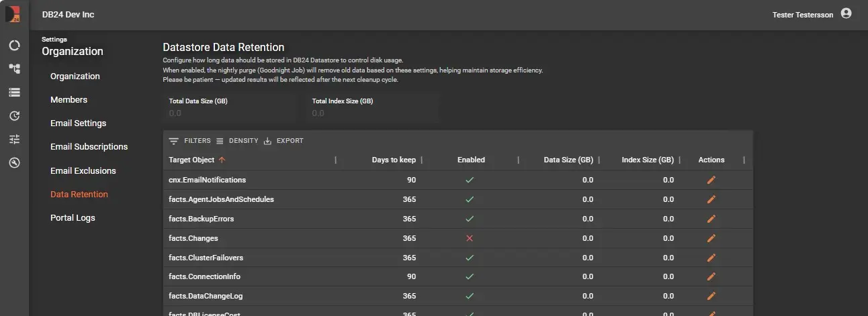Viewport: 868px width, 316px height.
Task: Open the Export menu
Action: pyautogui.click(x=284, y=141)
